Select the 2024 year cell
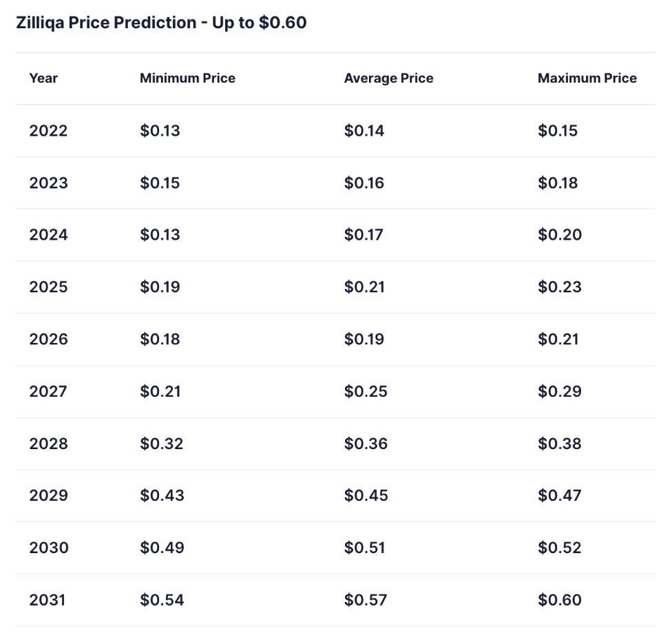 [48, 235]
